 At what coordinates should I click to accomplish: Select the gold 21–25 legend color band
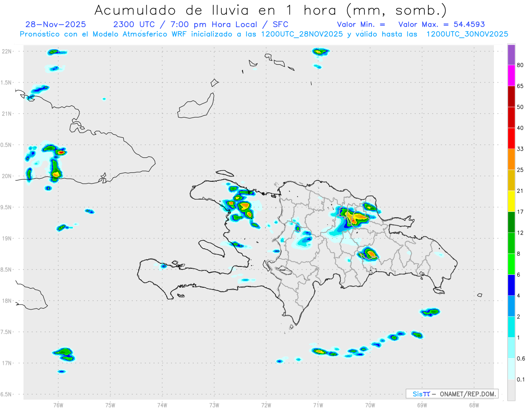tap(511, 180)
